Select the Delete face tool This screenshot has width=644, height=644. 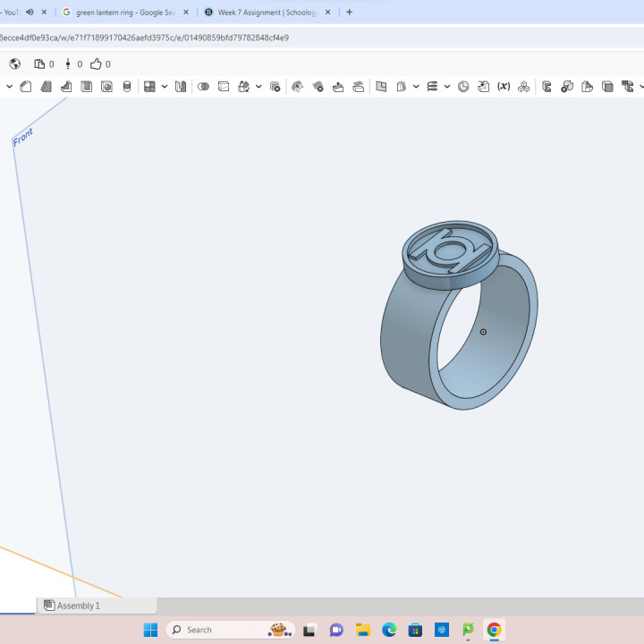coord(318,87)
